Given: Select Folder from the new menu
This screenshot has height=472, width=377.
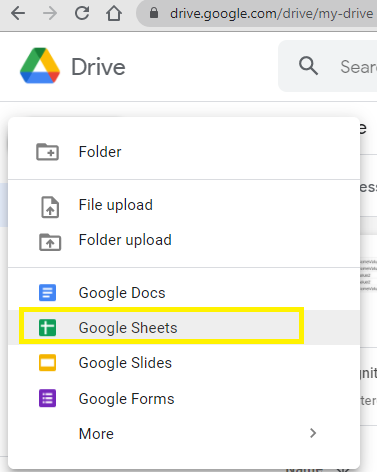Looking at the screenshot, I should click(x=184, y=152).
